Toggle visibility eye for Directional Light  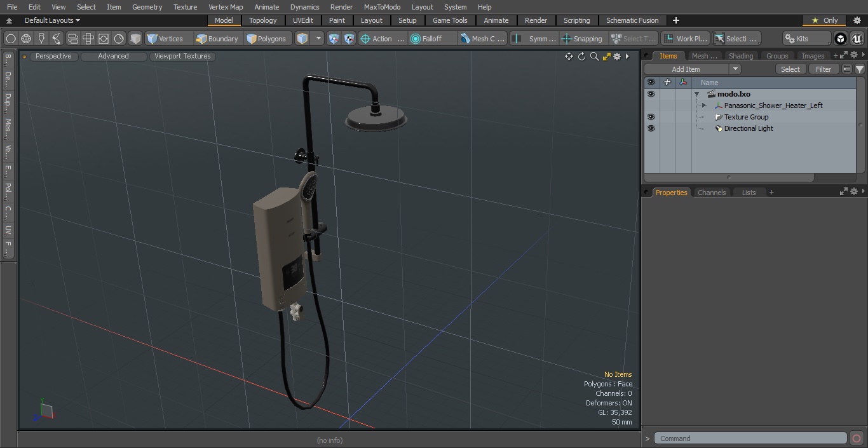click(x=651, y=128)
